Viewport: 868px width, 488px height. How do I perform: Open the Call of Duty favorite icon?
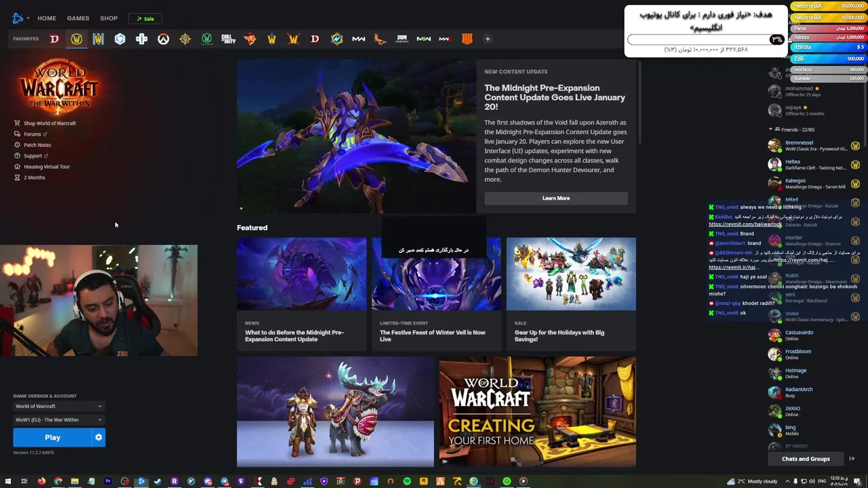[x=229, y=39]
